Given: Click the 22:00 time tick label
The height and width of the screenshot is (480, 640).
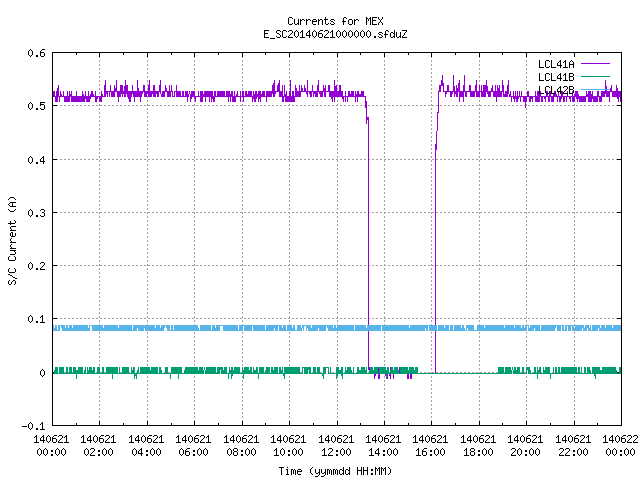Looking at the screenshot, I should click(x=573, y=452).
